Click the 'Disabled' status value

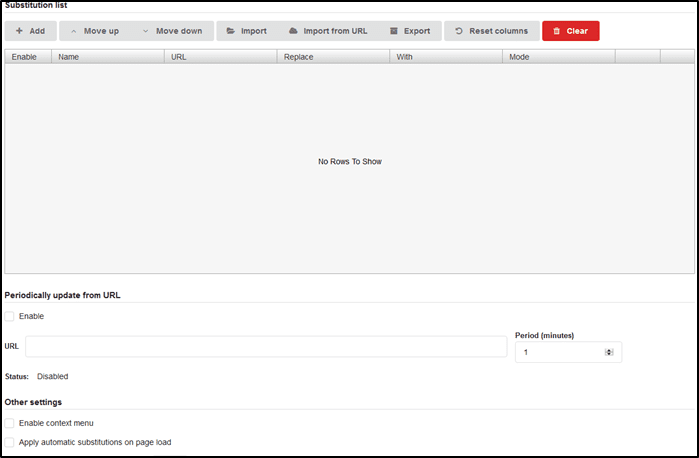point(53,376)
